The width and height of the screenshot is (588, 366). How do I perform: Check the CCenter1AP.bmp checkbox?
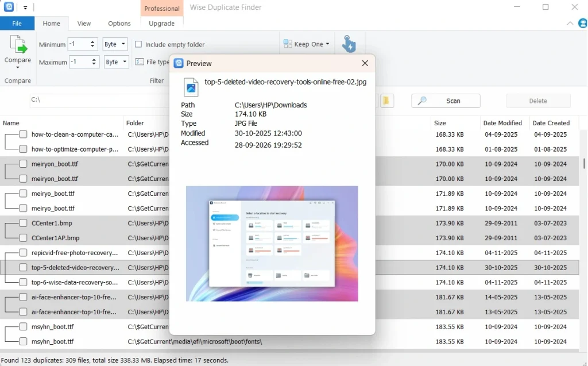23,238
